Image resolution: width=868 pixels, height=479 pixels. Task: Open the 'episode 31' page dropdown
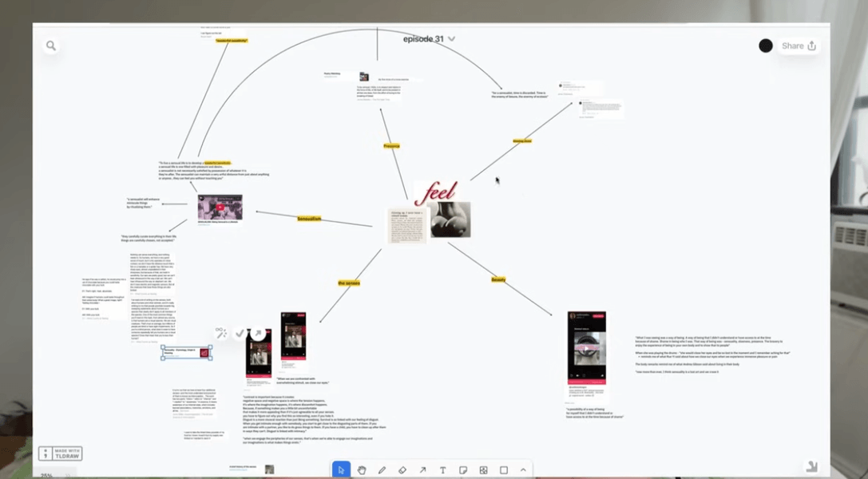pos(451,38)
